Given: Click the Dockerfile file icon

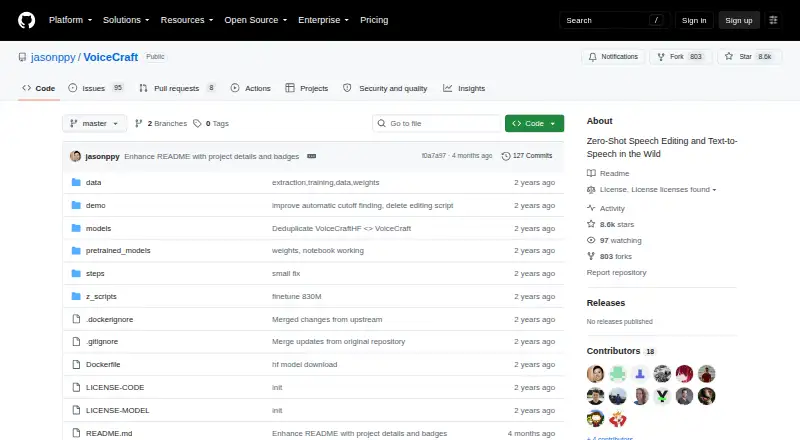Looking at the screenshot, I should [x=76, y=364].
